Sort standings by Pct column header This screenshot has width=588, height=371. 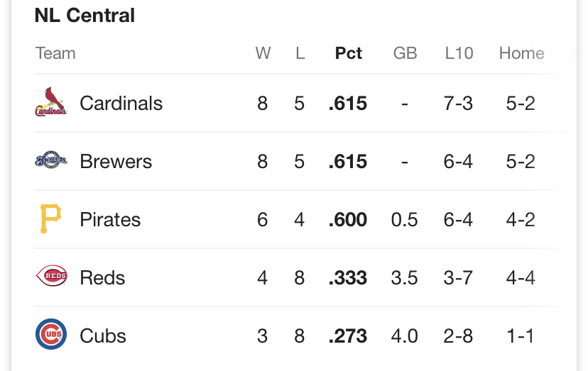tap(349, 53)
